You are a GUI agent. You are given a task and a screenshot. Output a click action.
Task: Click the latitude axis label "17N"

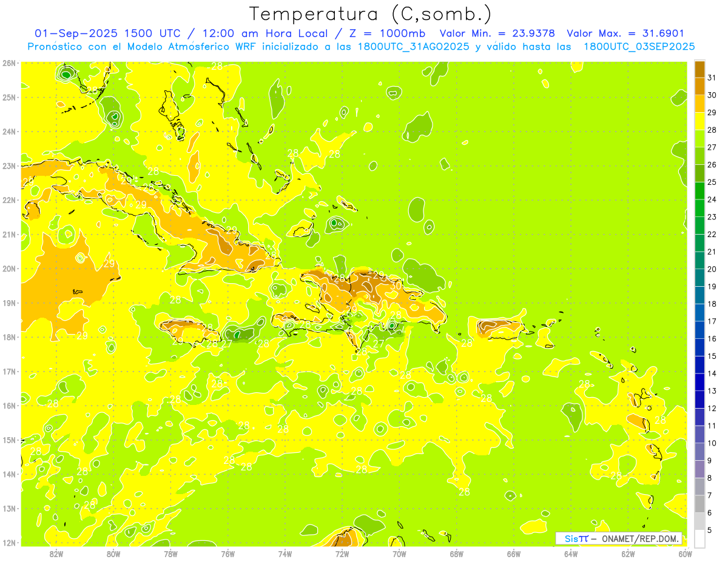[10, 372]
